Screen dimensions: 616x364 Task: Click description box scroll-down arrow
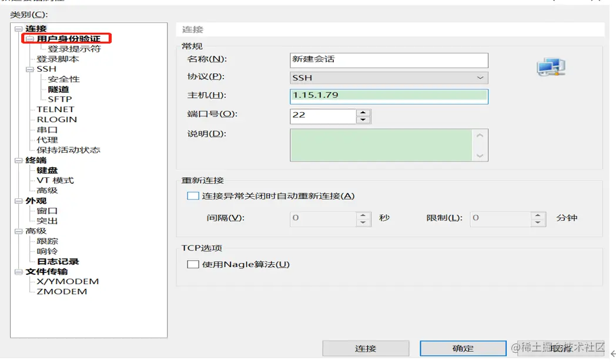(x=480, y=156)
